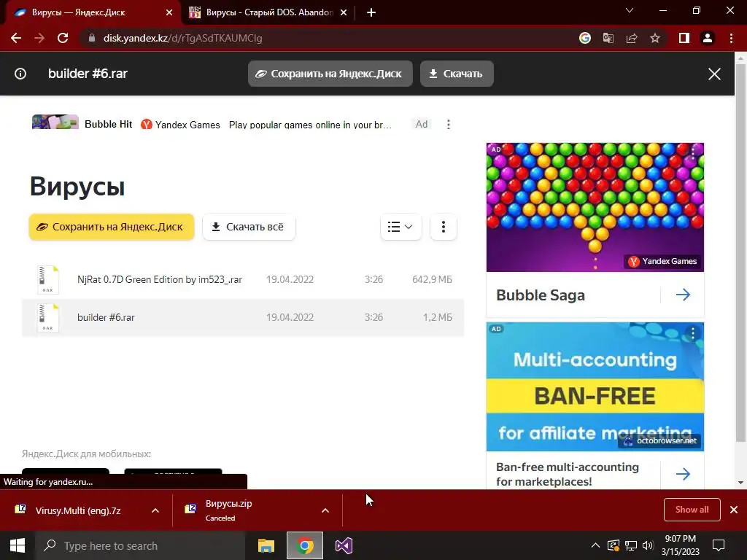Share this page via the share icon
747x560 pixels.
[x=632, y=38]
